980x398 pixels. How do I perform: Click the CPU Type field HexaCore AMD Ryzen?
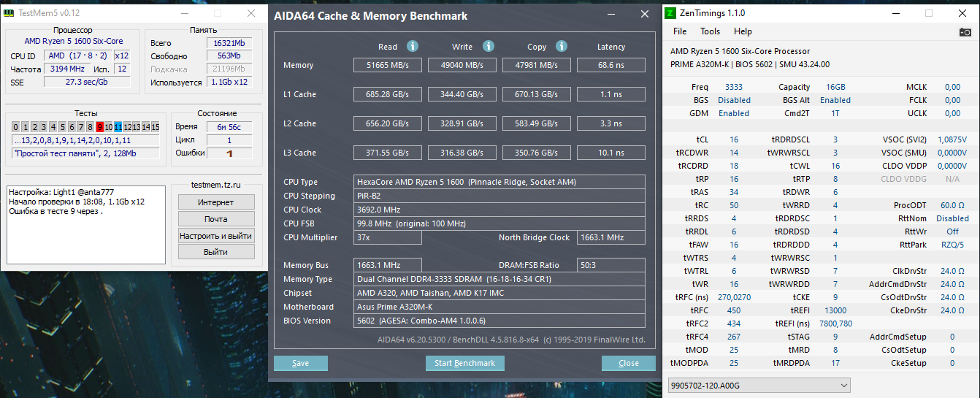499,182
